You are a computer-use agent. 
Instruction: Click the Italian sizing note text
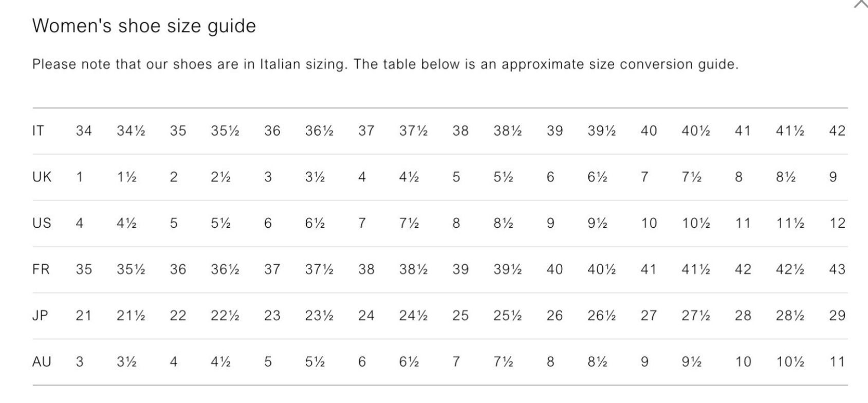point(385,64)
